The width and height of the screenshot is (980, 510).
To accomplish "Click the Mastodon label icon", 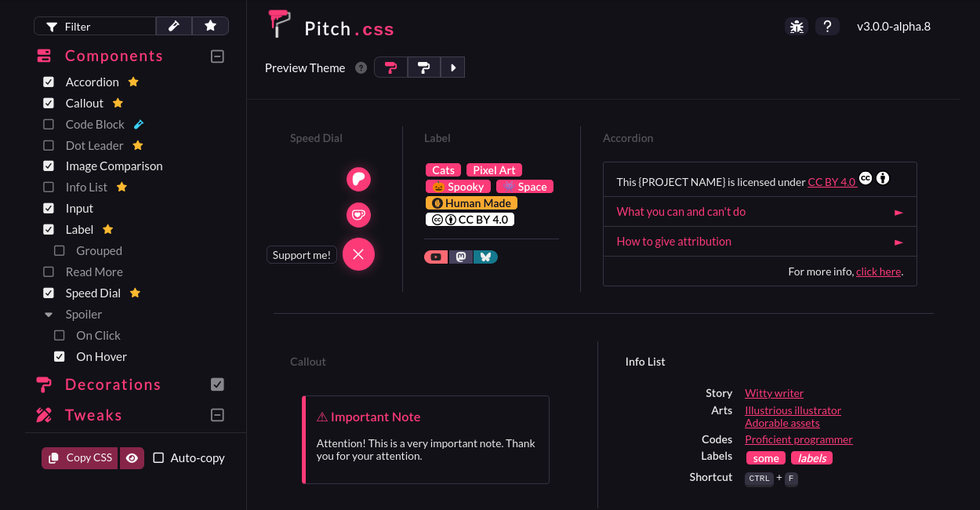I will [x=461, y=257].
